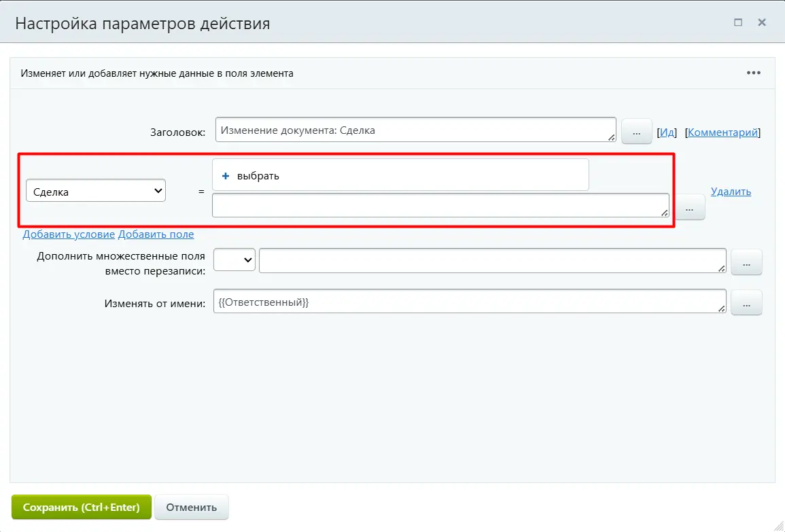
Task: Click the Дополнить множественные поля text field
Action: 493,260
